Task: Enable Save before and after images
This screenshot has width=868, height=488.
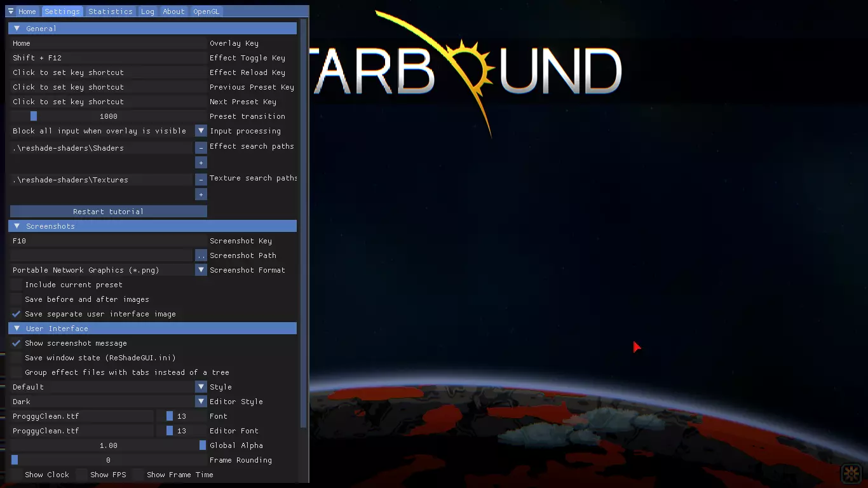Action: [x=16, y=299]
